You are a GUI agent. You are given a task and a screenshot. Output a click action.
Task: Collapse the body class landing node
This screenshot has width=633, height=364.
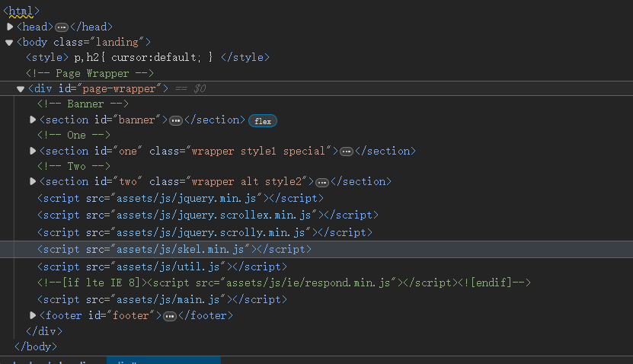9,43
